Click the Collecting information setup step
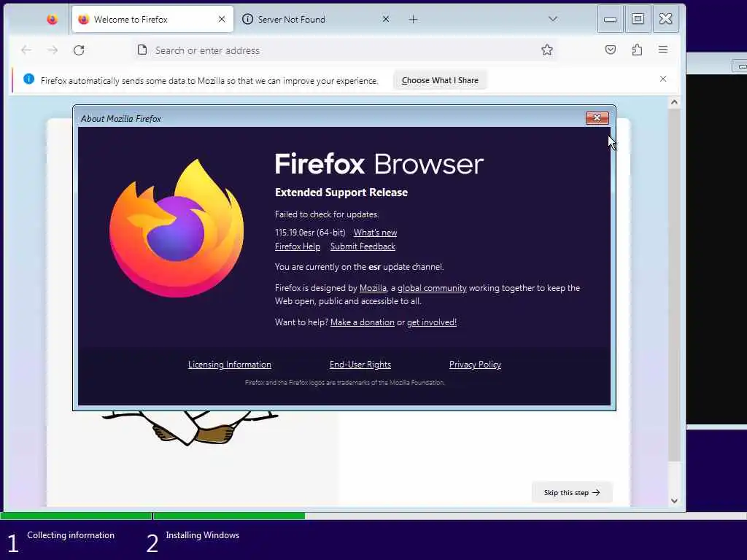The height and width of the screenshot is (560, 747). tap(71, 535)
